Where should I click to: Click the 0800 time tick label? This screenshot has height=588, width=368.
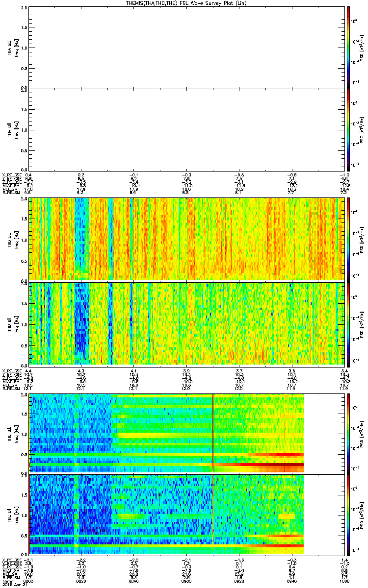[x=29, y=581]
